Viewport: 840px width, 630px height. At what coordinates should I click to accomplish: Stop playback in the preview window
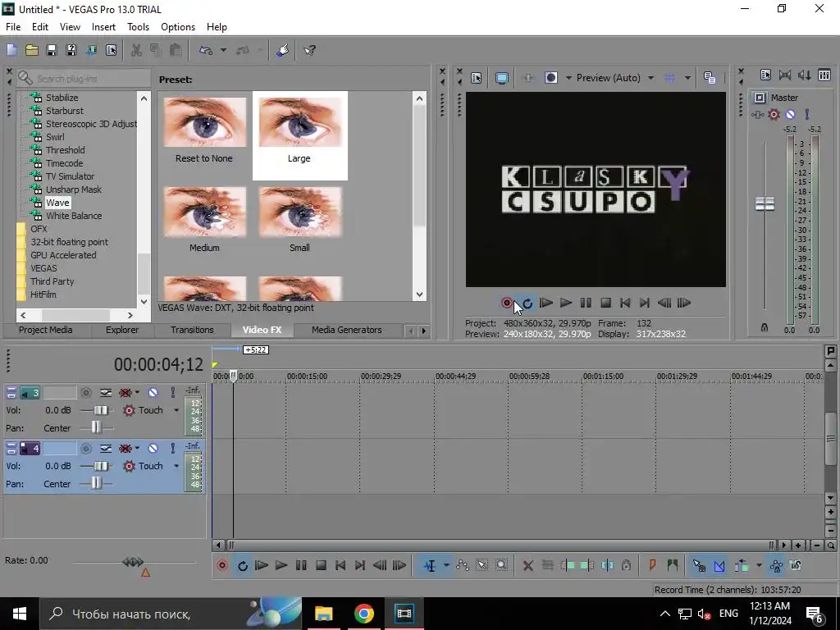coord(605,304)
